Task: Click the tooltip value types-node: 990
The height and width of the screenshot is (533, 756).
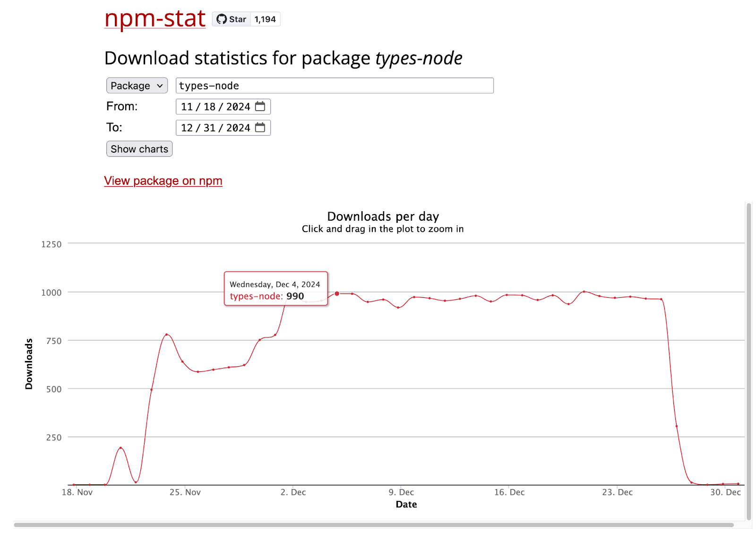Action: 267,296
